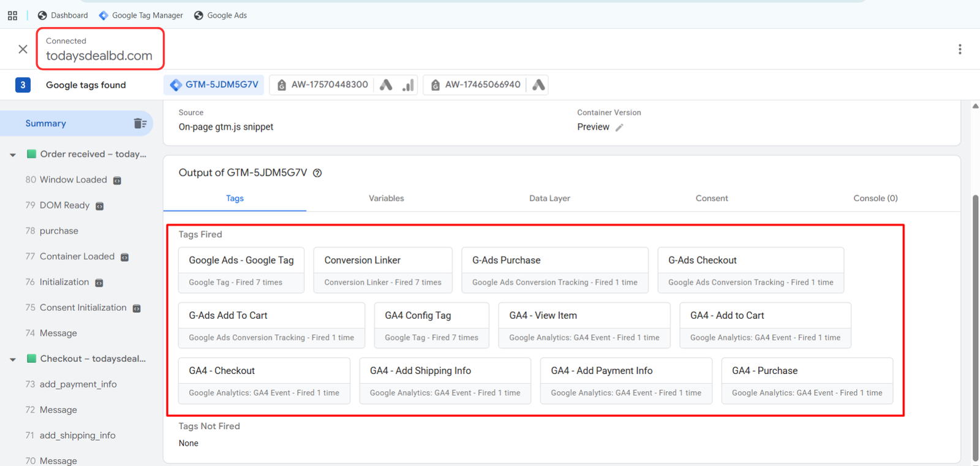Close the Tag Assistant debug panel
980x466 pixels.
tap(23, 49)
